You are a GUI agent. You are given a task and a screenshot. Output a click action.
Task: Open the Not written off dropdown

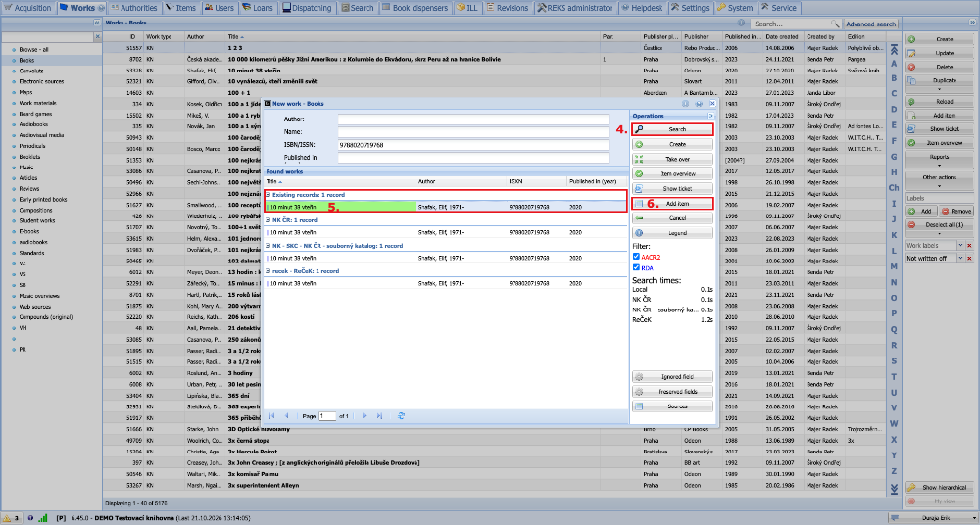[960, 259]
